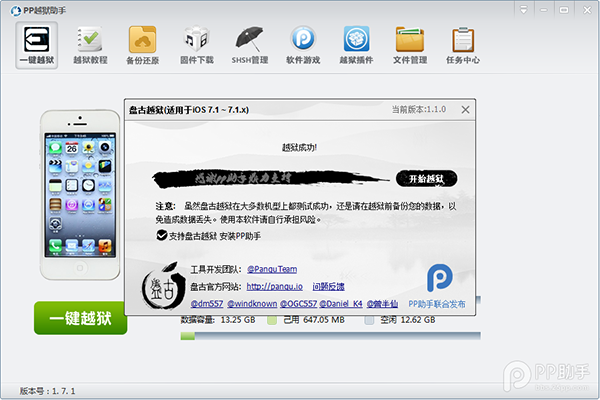Open 固件下载 firmware download
Image resolution: width=600 pixels, height=400 pixels.
[x=197, y=45]
